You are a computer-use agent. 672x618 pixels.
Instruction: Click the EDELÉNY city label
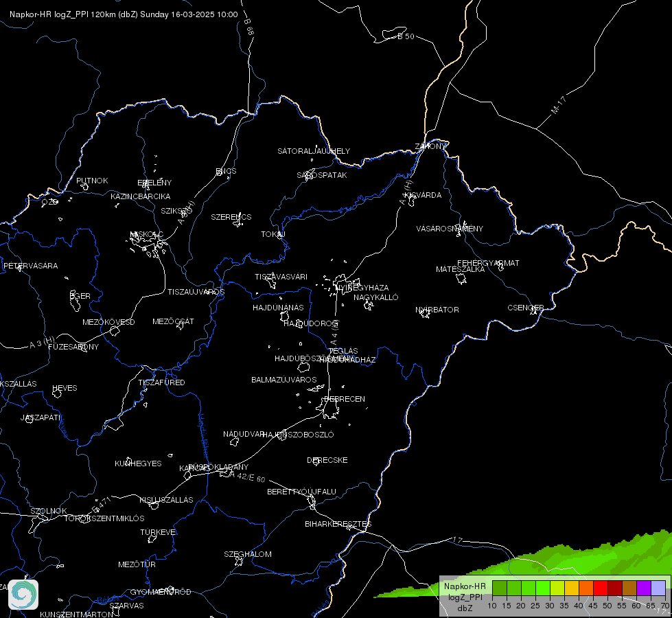coord(154,182)
